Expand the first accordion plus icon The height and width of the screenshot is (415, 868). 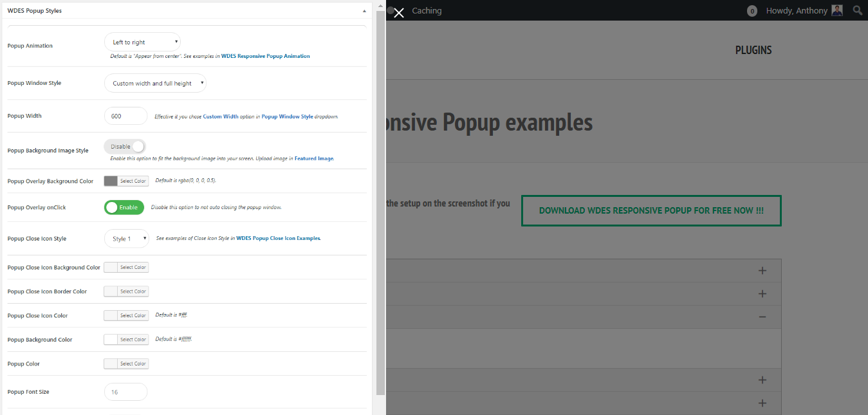762,271
